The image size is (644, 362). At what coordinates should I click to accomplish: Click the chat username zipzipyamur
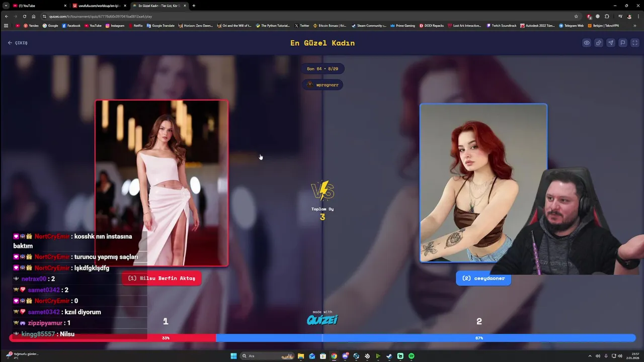tap(45, 323)
